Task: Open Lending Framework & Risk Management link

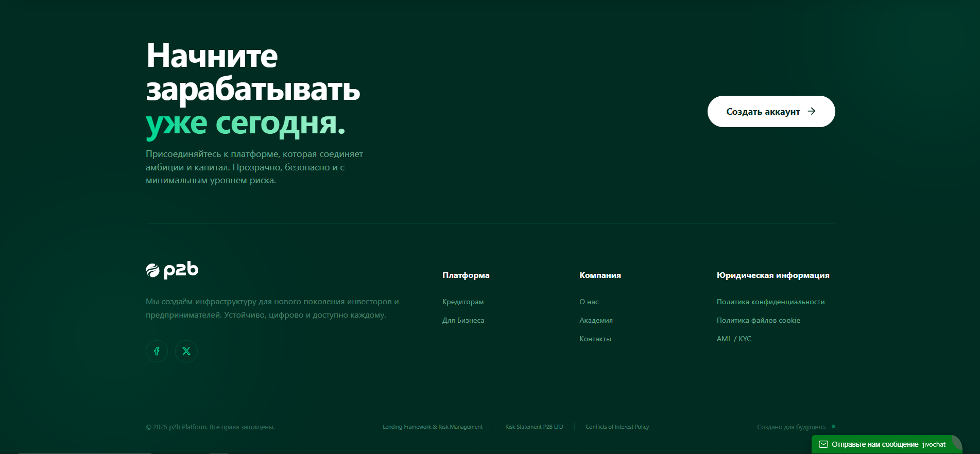Action: 433,427
